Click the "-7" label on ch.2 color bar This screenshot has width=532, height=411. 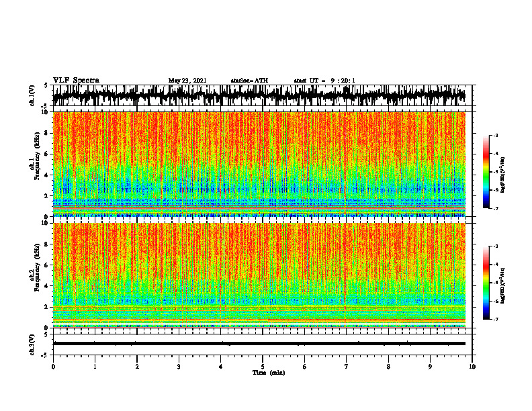pos(496,319)
